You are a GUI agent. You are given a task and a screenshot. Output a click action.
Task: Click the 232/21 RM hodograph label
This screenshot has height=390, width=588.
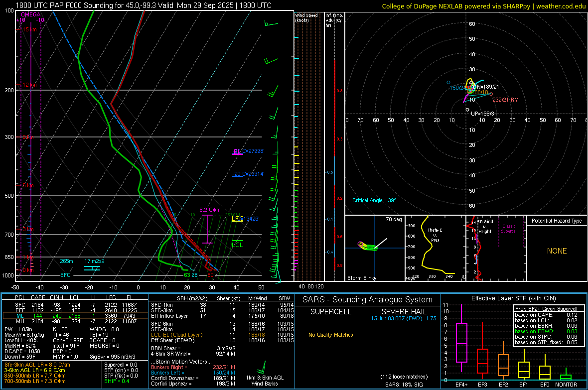coord(505,100)
